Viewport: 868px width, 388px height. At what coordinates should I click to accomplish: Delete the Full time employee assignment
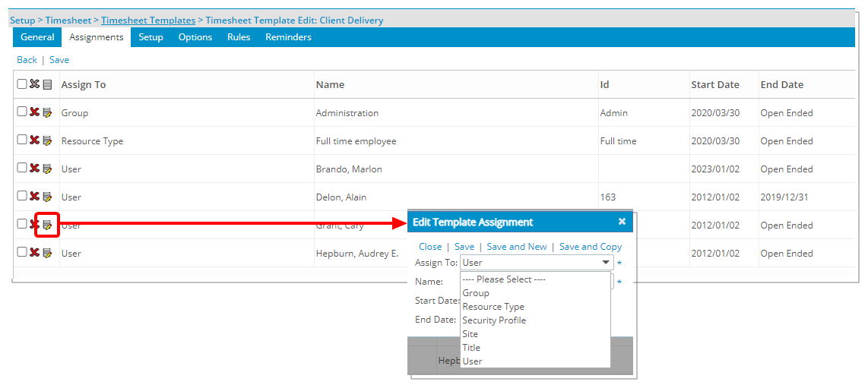pyautogui.click(x=34, y=140)
